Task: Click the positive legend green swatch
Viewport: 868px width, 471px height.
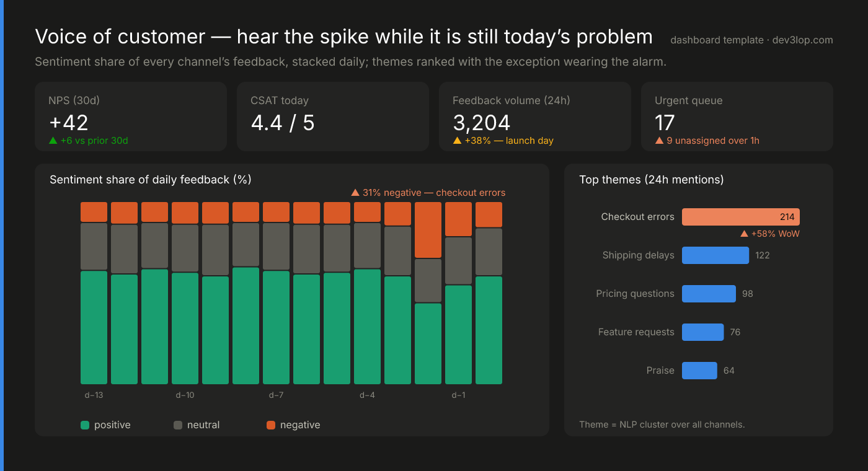Action: 85,425
